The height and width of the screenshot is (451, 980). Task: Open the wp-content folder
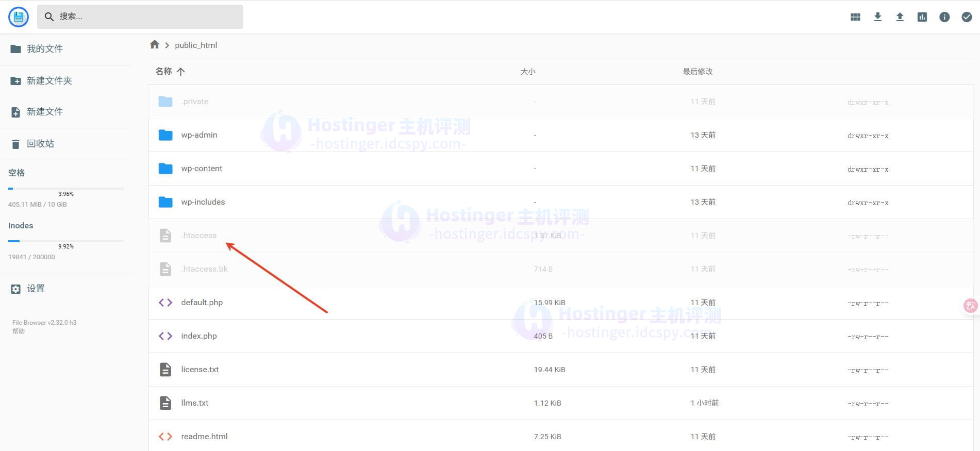coord(202,169)
